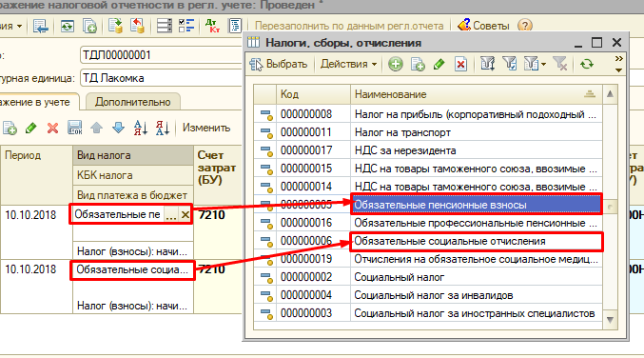Select the Налог на прибыль row
This screenshot has width=644, height=358.
428,114
